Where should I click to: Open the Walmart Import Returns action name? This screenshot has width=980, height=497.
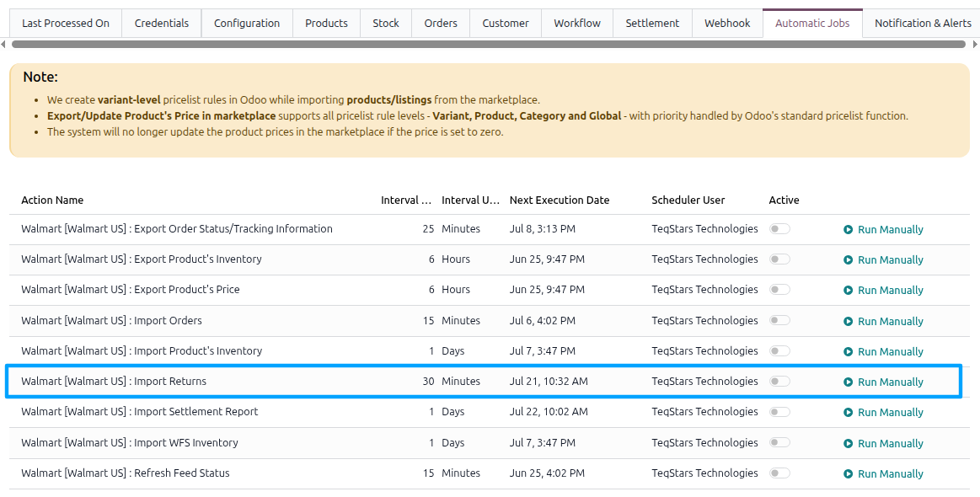(x=114, y=382)
